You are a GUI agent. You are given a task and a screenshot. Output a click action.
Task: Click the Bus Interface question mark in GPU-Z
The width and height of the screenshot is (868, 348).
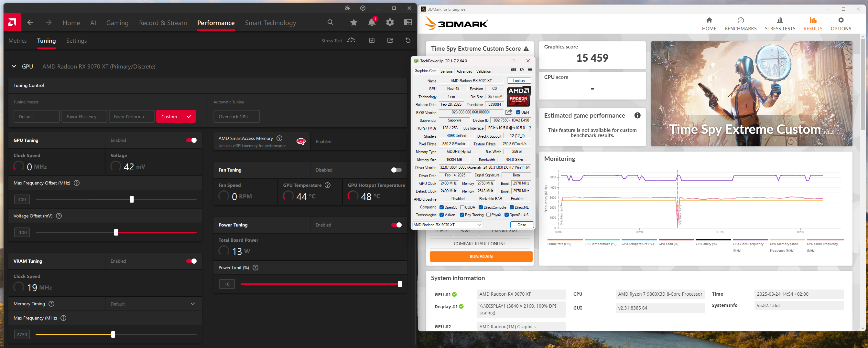tap(530, 128)
